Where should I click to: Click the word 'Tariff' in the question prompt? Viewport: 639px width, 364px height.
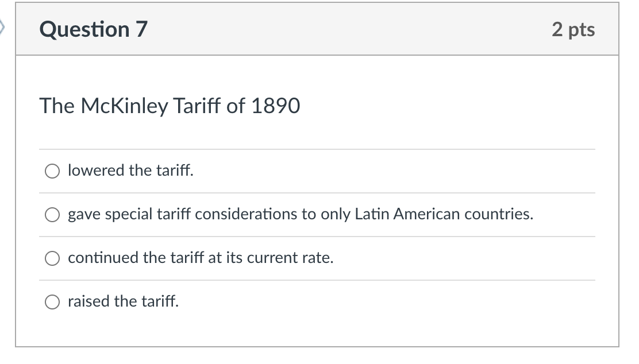197,106
